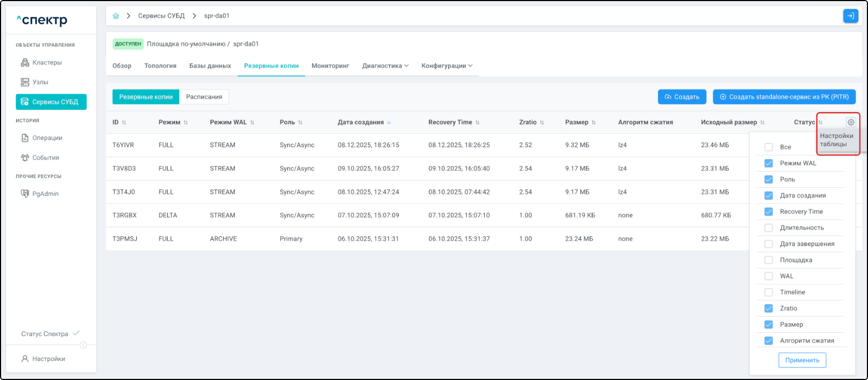Click the Zratio column sort icon
868x380 pixels.
tap(542, 123)
